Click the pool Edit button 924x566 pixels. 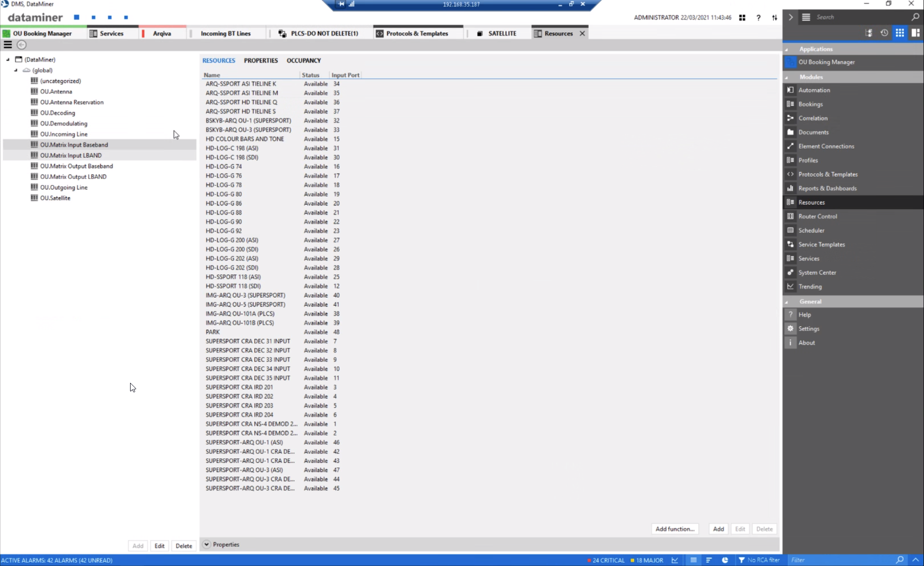[x=159, y=546]
